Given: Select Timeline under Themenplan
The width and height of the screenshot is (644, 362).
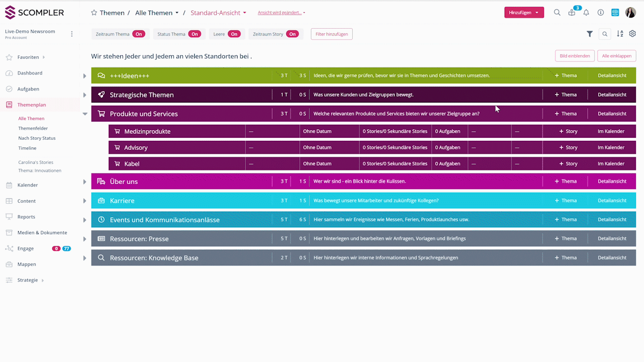Looking at the screenshot, I should 27,148.
